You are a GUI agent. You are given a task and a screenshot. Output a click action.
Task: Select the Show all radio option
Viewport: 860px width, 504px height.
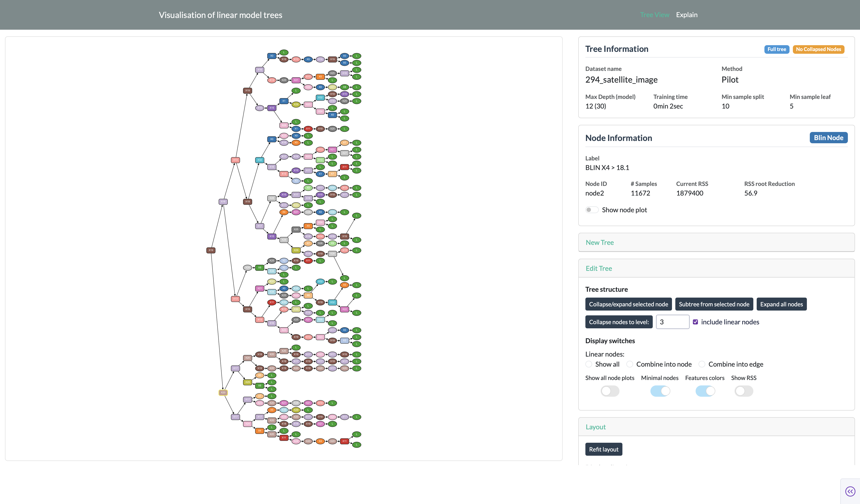tap(589, 364)
